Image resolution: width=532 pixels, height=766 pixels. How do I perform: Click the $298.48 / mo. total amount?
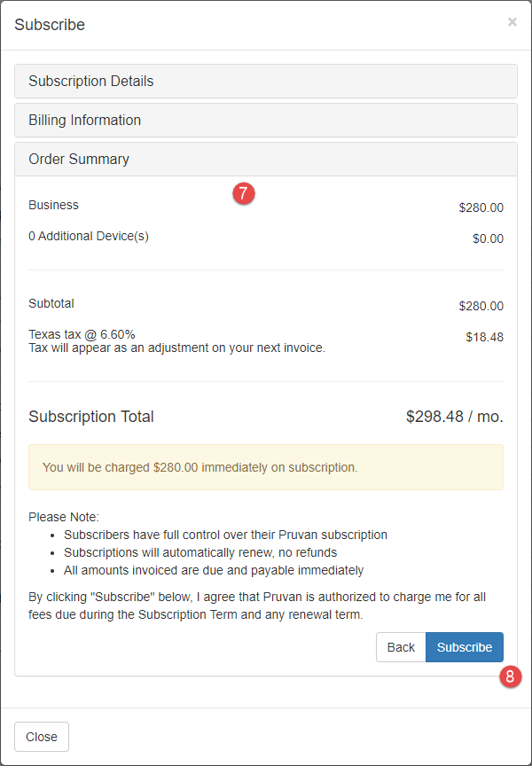[x=454, y=417]
